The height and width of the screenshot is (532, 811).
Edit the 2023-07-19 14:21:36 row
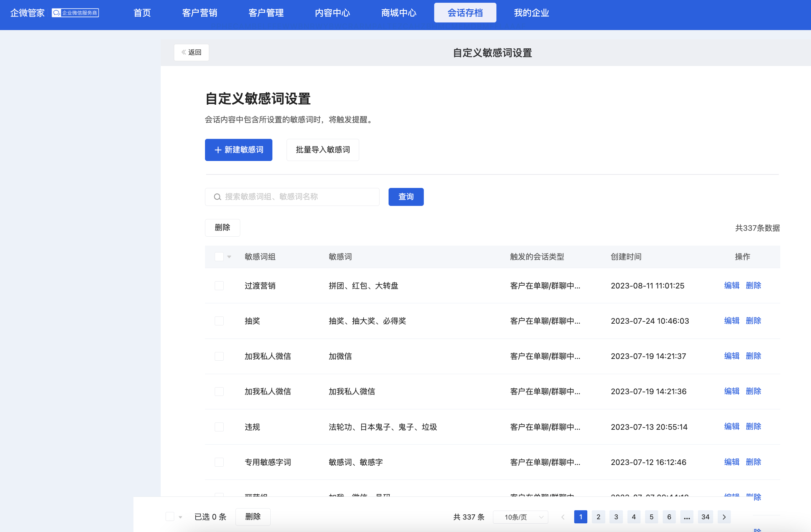point(732,391)
